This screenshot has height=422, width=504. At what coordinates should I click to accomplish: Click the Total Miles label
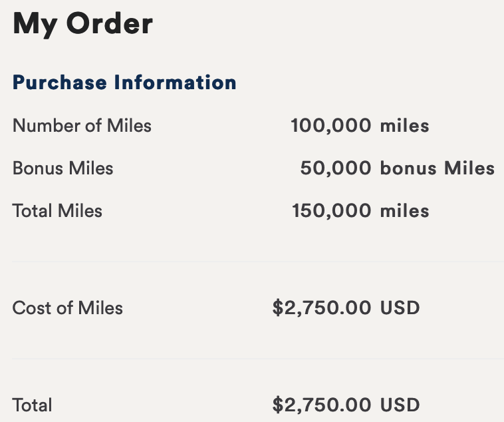pyautogui.click(x=57, y=211)
